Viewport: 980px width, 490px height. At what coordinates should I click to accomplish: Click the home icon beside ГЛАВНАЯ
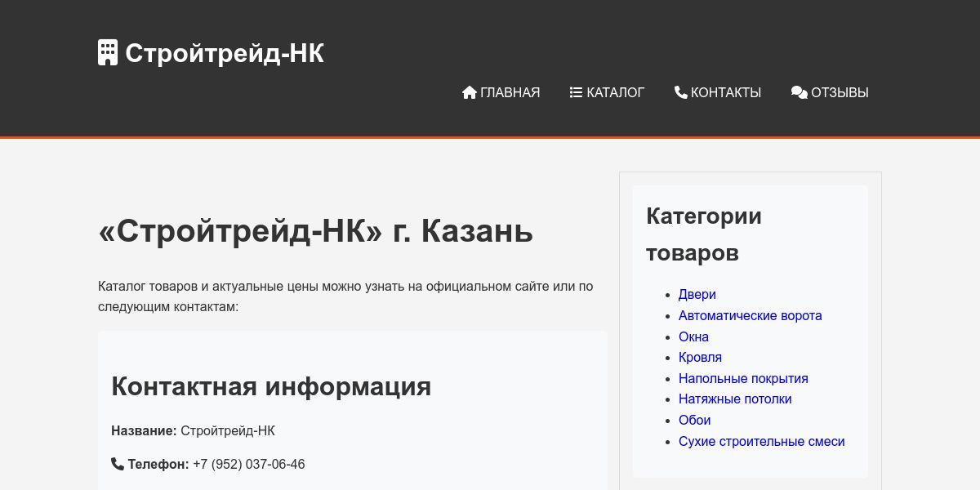click(470, 92)
